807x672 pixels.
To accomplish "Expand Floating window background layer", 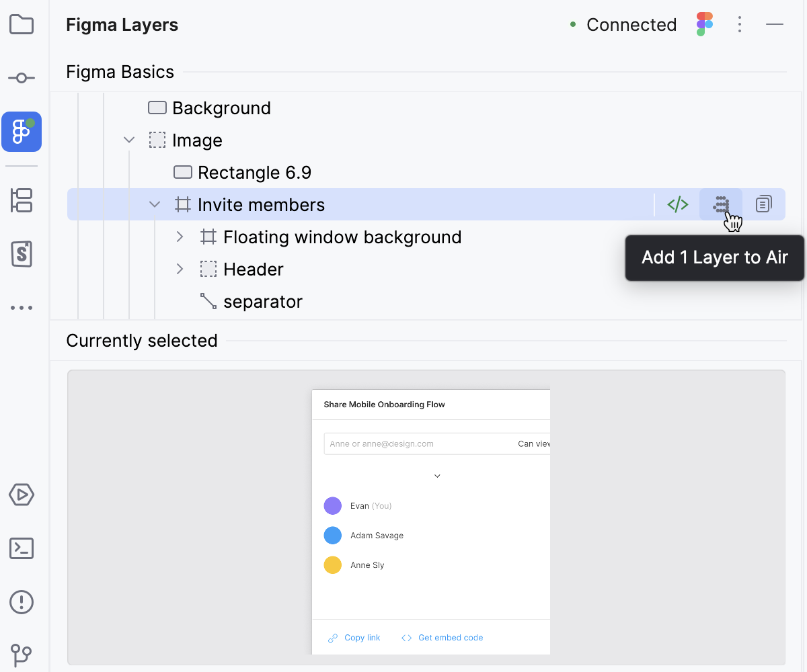I will [x=180, y=237].
